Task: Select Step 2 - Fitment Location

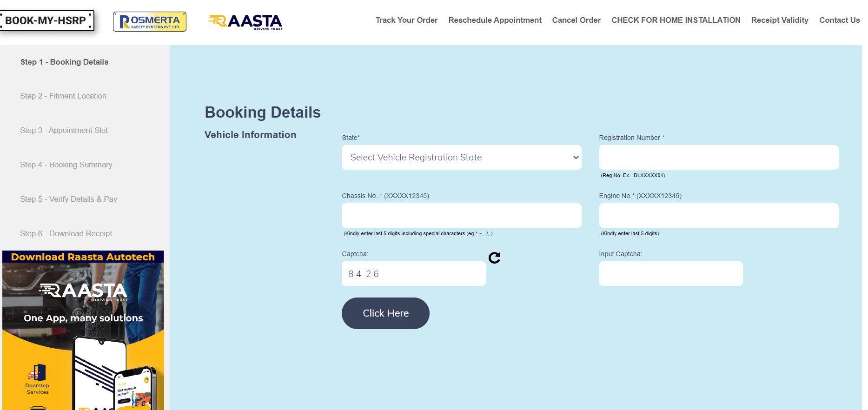Action: pos(63,96)
